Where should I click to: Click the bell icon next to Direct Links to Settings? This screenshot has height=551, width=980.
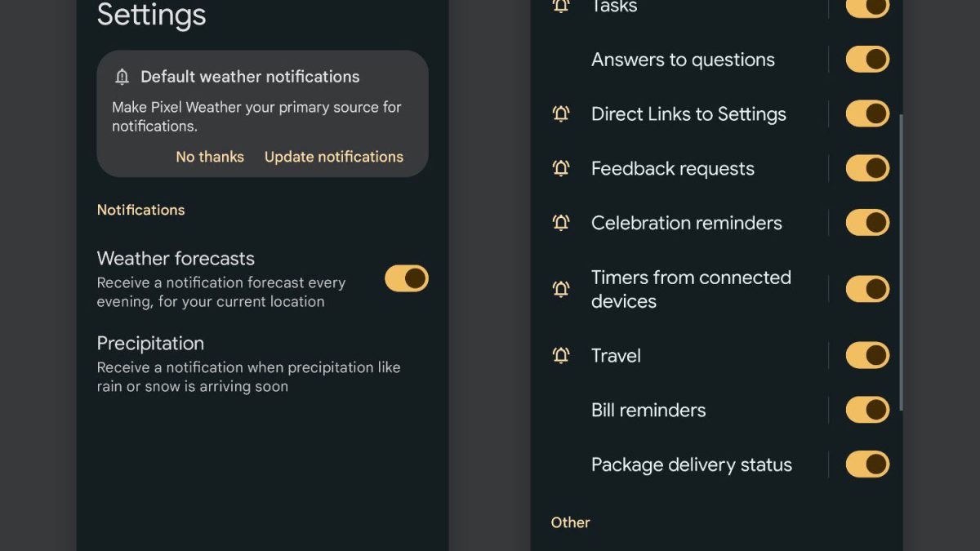tap(561, 114)
